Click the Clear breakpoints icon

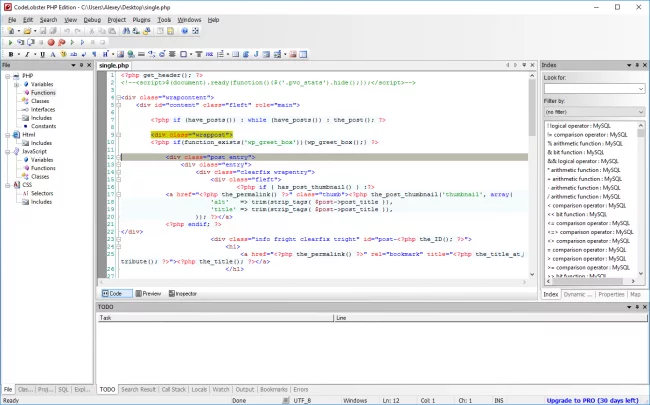[61, 42]
